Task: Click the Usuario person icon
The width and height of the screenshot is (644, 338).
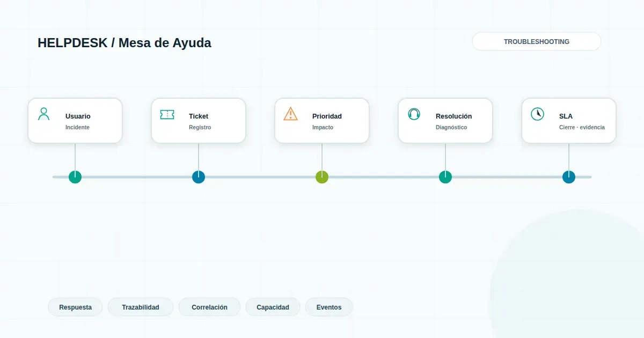Action: pos(44,114)
